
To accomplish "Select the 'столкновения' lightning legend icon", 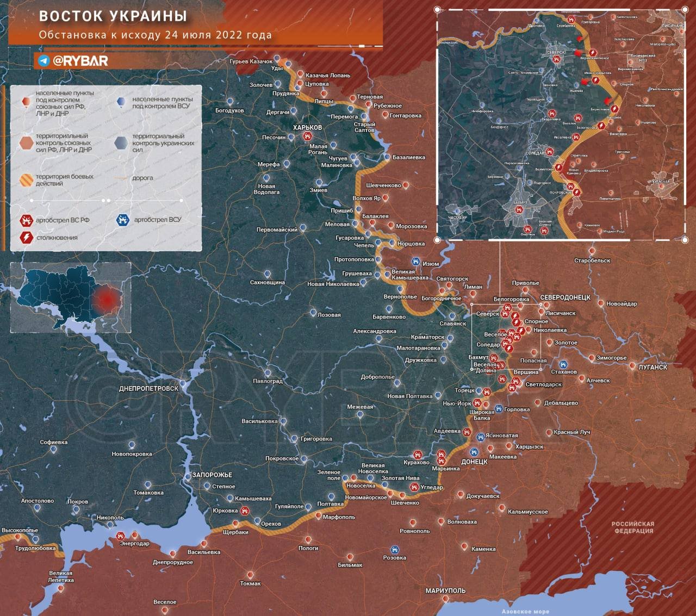I will [x=27, y=238].
